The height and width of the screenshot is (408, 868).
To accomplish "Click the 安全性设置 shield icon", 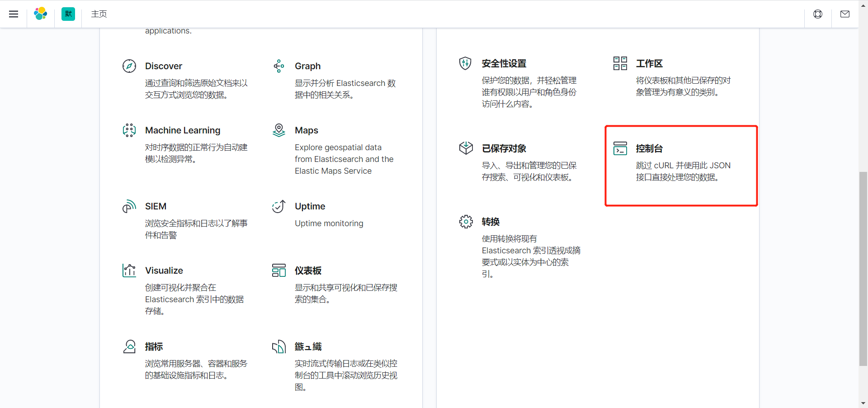I will (x=466, y=63).
